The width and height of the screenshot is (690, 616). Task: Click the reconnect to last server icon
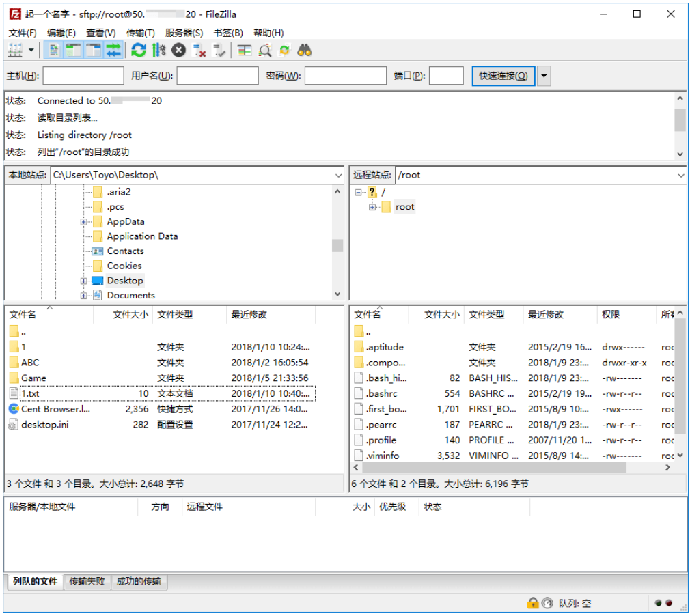coord(219,51)
